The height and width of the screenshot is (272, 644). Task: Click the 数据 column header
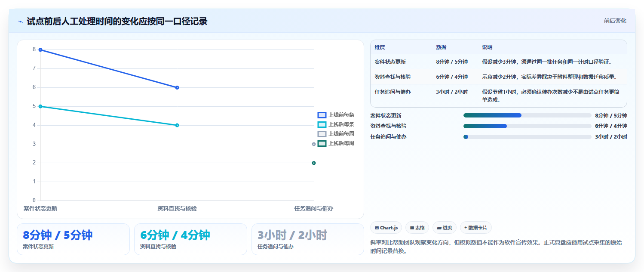tap(441, 47)
